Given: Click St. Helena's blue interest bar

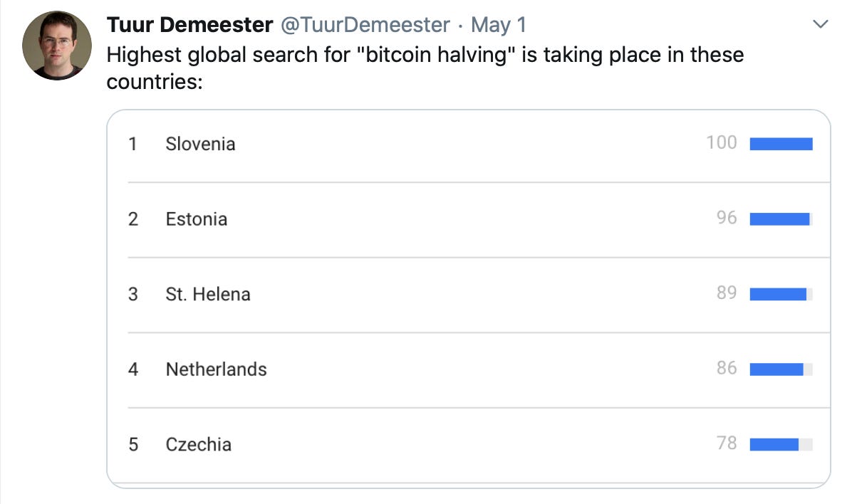Looking at the screenshot, I should [x=778, y=294].
